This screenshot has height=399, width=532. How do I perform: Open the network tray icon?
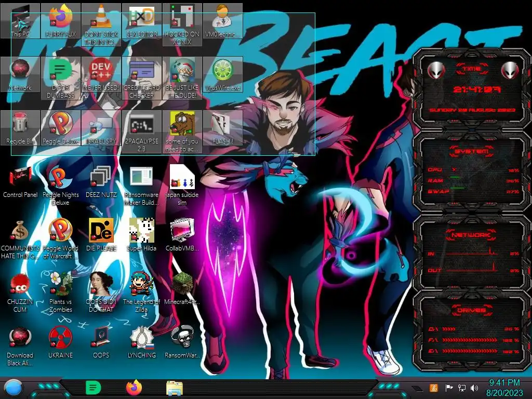[x=462, y=388]
